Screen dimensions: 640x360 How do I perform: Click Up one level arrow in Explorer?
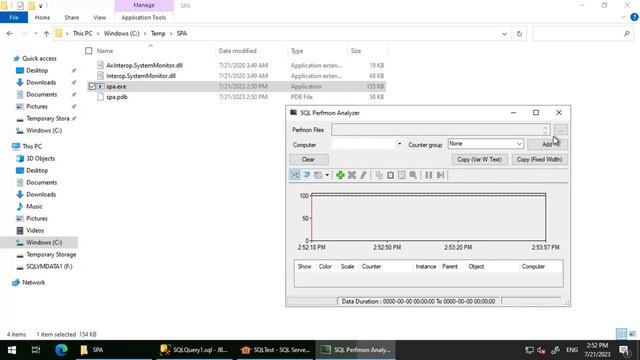(47, 33)
